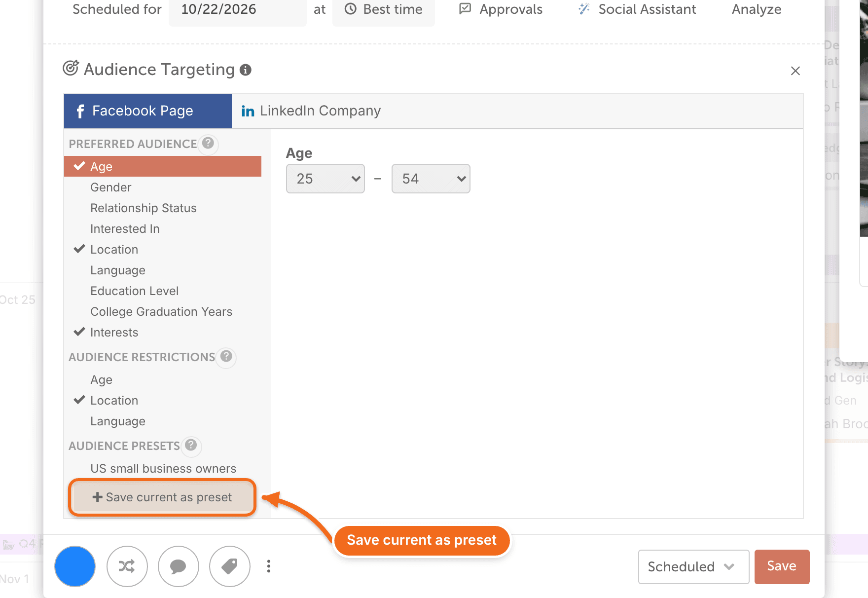Open the three-dot more options menu
Screen dimensions: 868x598
(269, 566)
